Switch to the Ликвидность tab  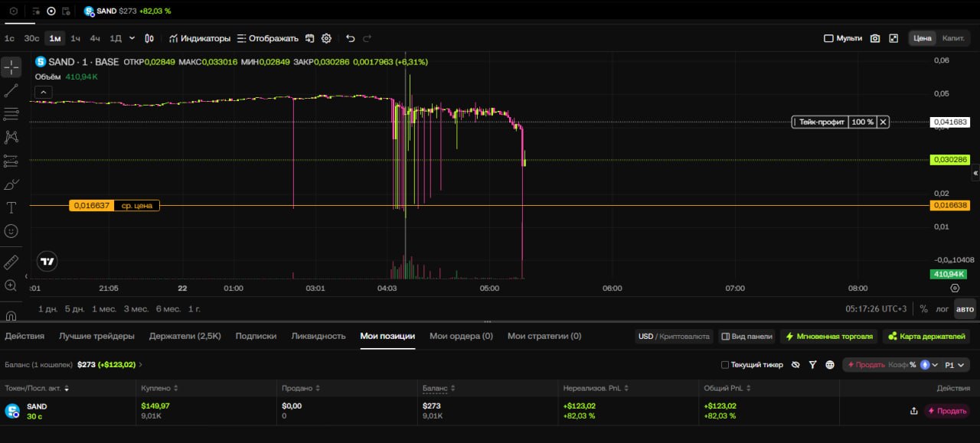point(318,336)
